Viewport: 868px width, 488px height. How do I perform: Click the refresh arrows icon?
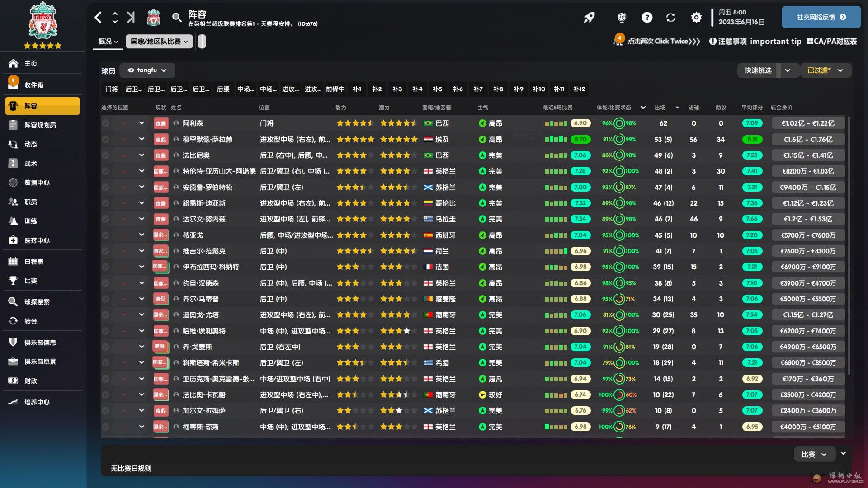(x=670, y=18)
